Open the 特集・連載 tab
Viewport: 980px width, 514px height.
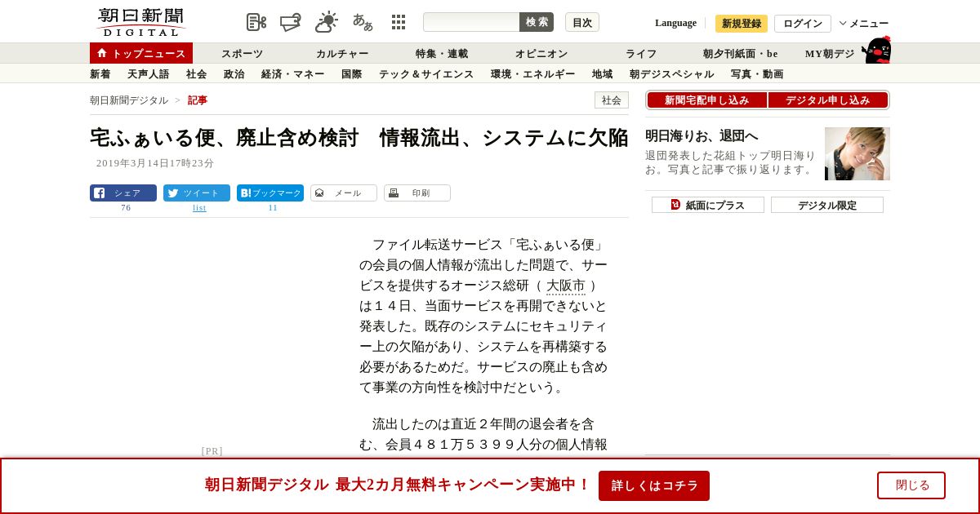coord(442,53)
